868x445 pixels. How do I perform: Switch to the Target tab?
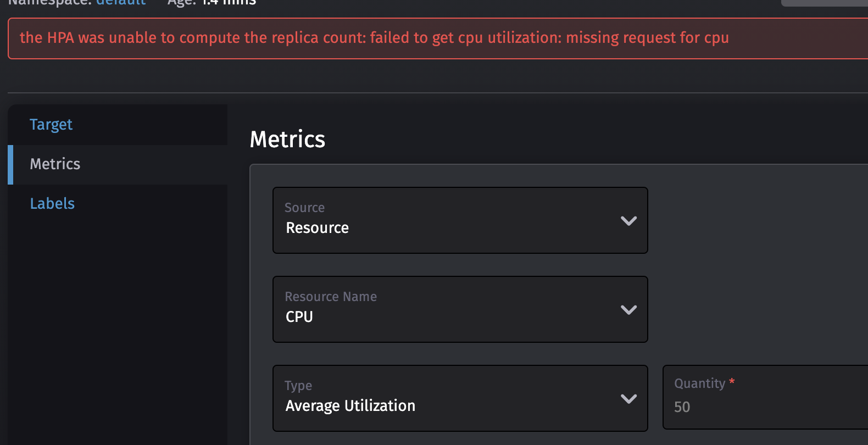click(x=51, y=124)
